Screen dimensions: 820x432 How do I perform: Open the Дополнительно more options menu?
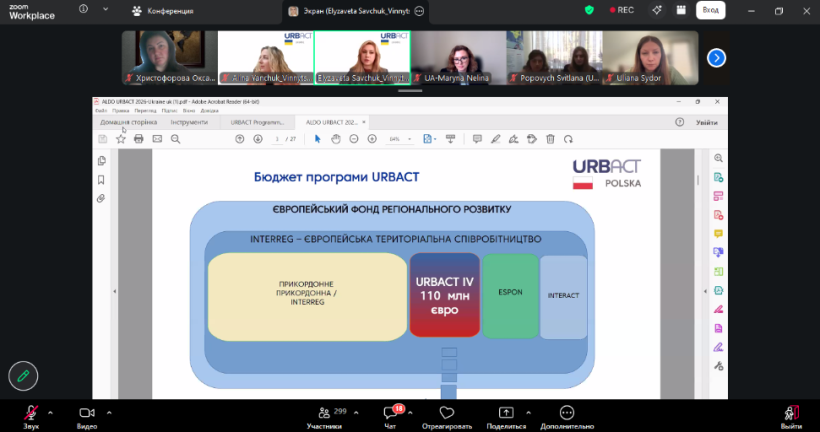pyautogui.click(x=567, y=415)
